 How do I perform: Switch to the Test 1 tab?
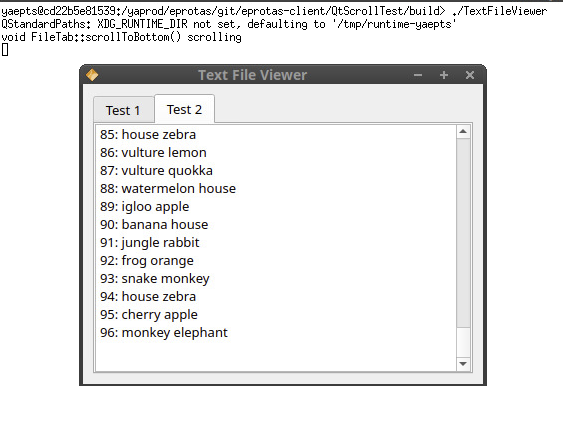[124, 110]
